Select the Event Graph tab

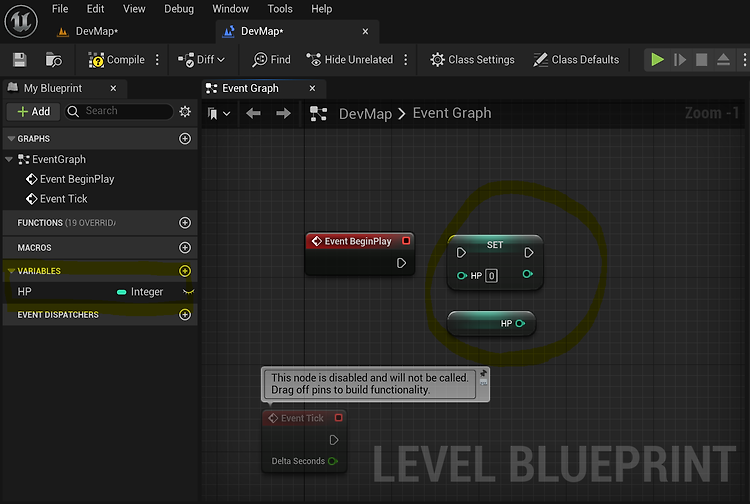[x=250, y=88]
